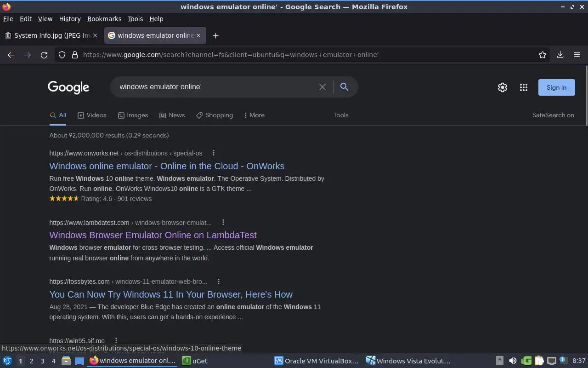
Task: Expand the More search filters
Action: [254, 115]
